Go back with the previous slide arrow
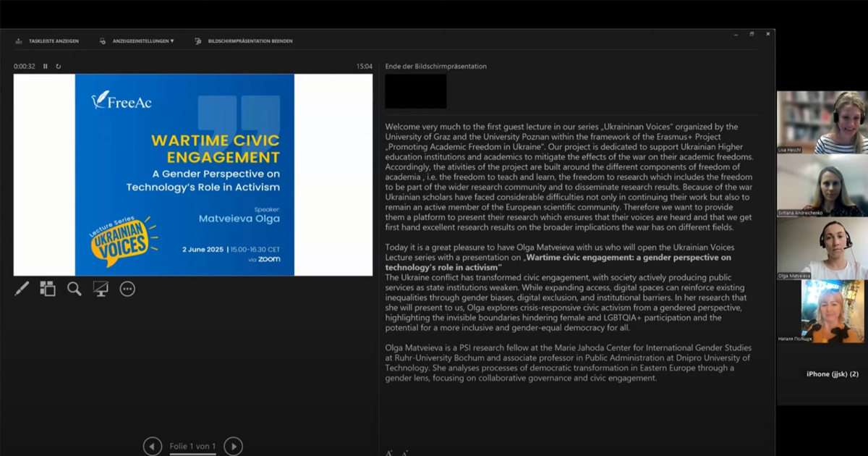868x456 pixels. coord(152,446)
